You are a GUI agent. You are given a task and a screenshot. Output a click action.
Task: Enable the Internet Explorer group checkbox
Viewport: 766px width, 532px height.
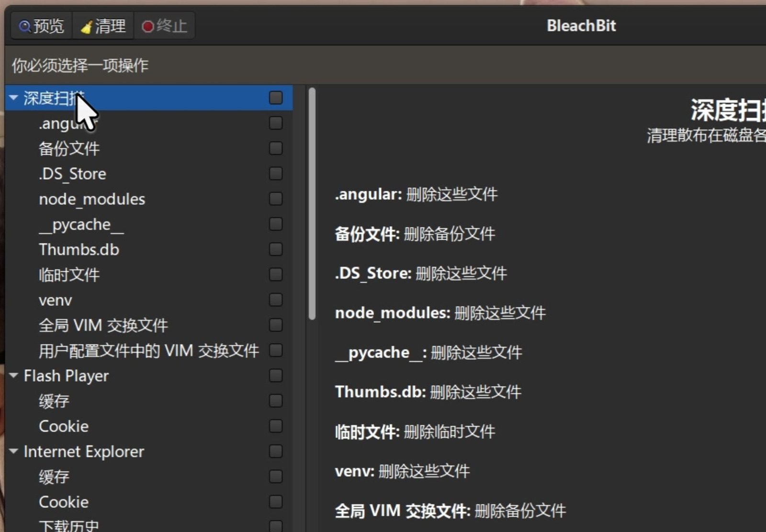[x=276, y=451]
